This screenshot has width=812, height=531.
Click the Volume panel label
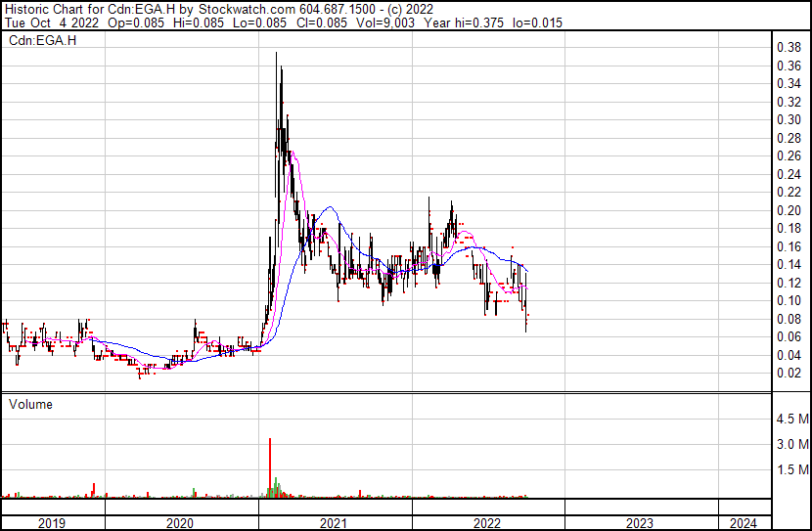click(x=30, y=404)
